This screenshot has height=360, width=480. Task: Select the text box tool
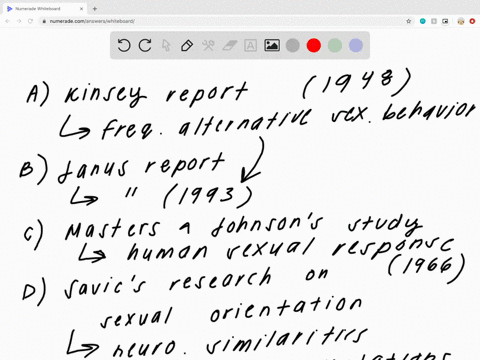(x=250, y=45)
